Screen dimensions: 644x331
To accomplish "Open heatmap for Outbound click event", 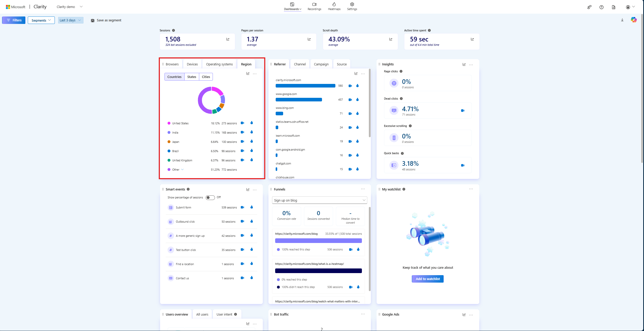I will (x=252, y=221).
